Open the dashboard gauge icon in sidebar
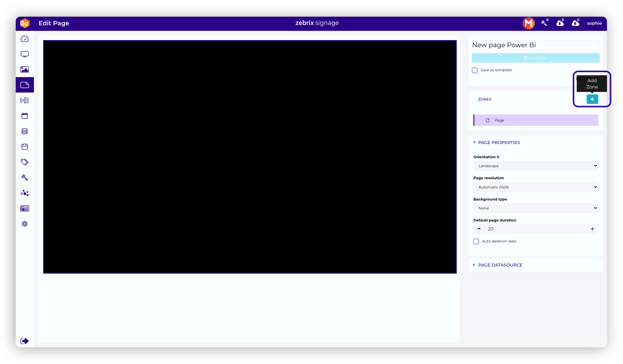623x364 pixels. 25,39
